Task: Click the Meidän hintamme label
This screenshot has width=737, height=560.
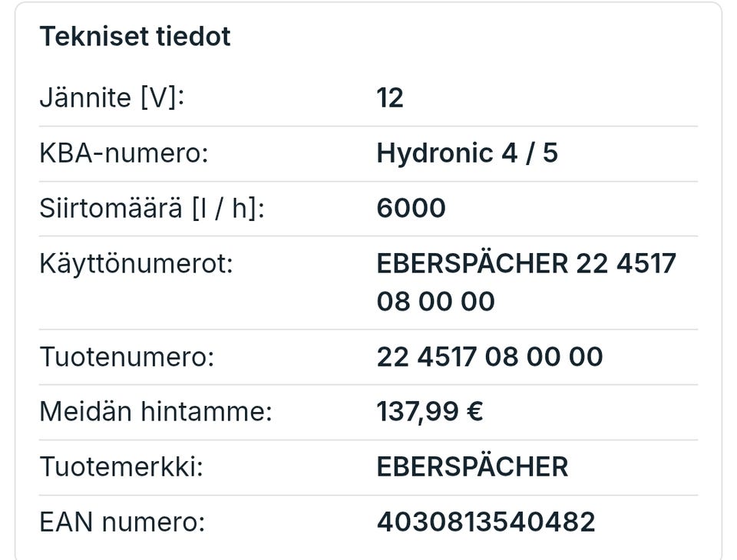Action: coord(156,411)
